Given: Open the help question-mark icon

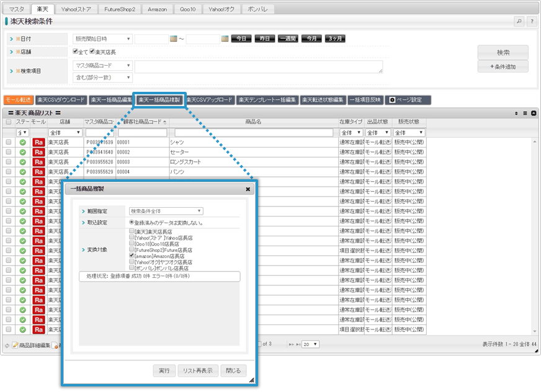Looking at the screenshot, I should 532,21.
